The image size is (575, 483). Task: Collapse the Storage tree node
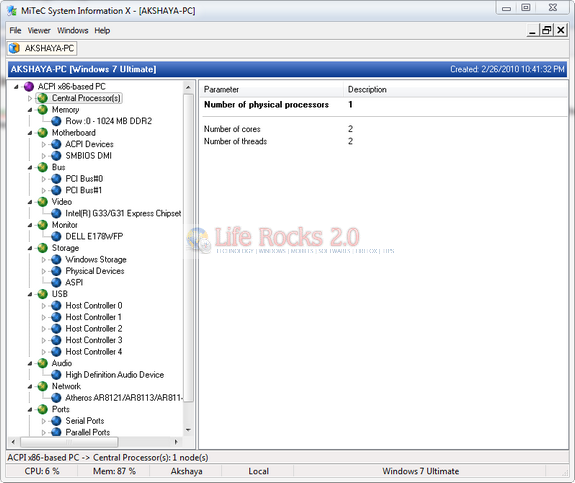pyautogui.click(x=30, y=248)
